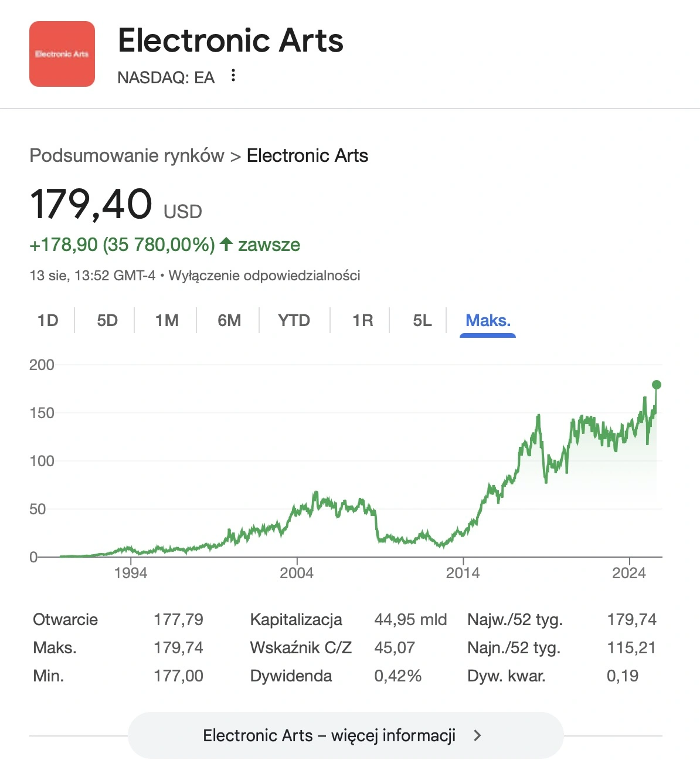Open Electronic Arts – więcej informacji
Screen dimensions: 700x760
[345, 735]
